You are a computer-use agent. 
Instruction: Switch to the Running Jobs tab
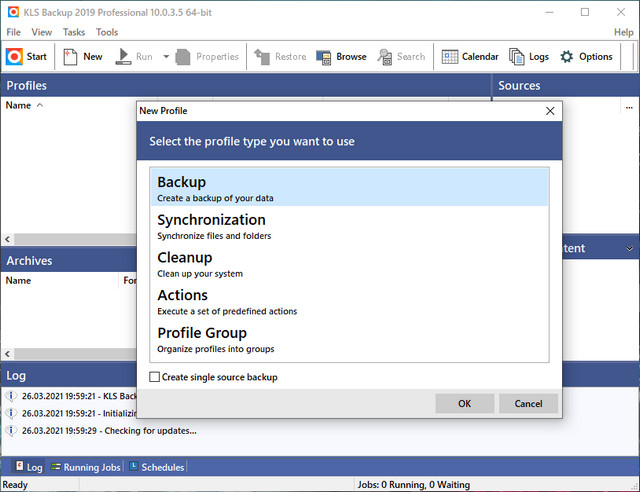click(x=88, y=467)
